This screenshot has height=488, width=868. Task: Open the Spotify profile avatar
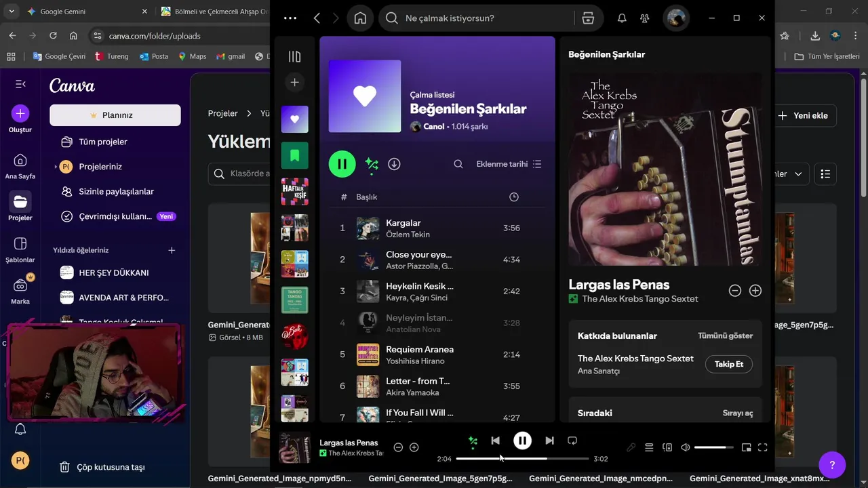(676, 18)
